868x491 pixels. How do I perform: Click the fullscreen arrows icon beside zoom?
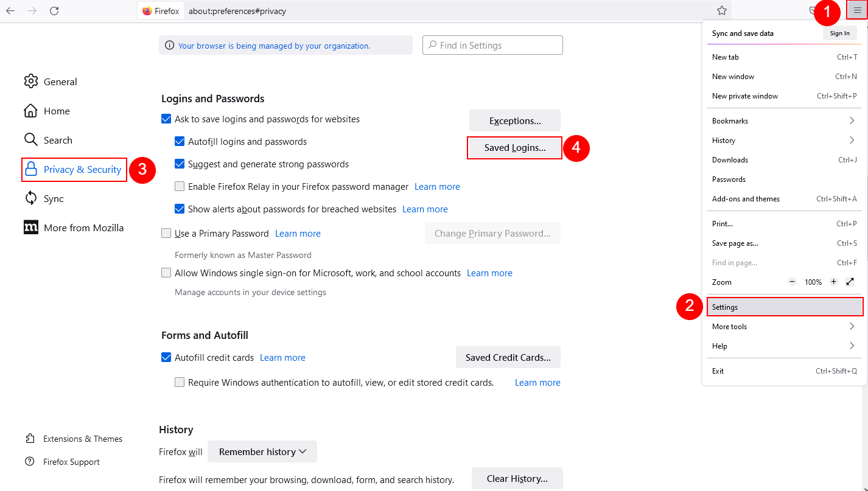click(850, 282)
